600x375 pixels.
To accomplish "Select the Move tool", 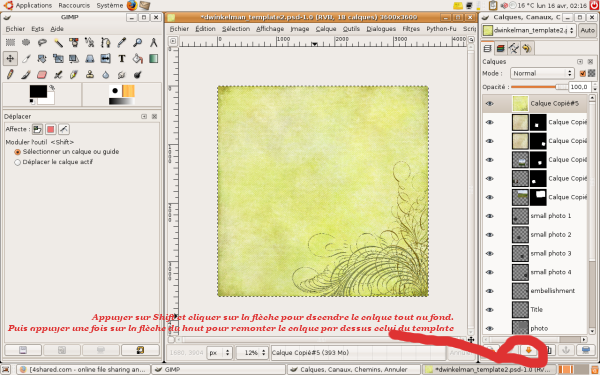I will click(x=10, y=59).
